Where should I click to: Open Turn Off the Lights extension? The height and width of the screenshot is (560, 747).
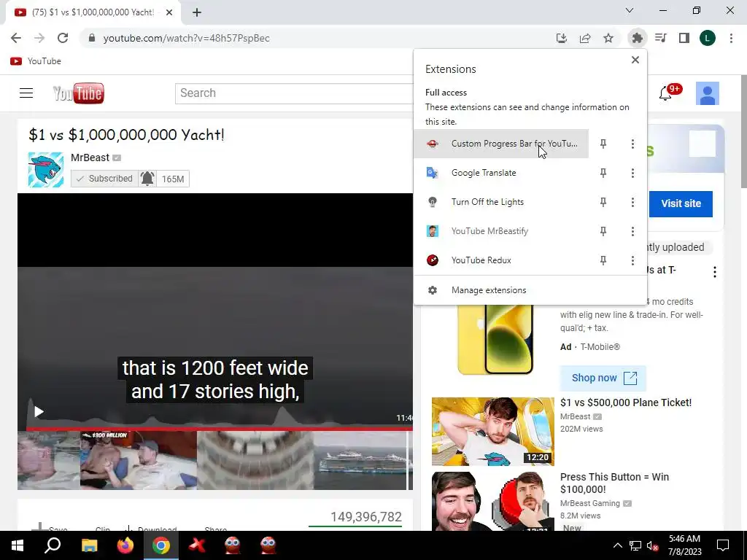tap(501, 202)
